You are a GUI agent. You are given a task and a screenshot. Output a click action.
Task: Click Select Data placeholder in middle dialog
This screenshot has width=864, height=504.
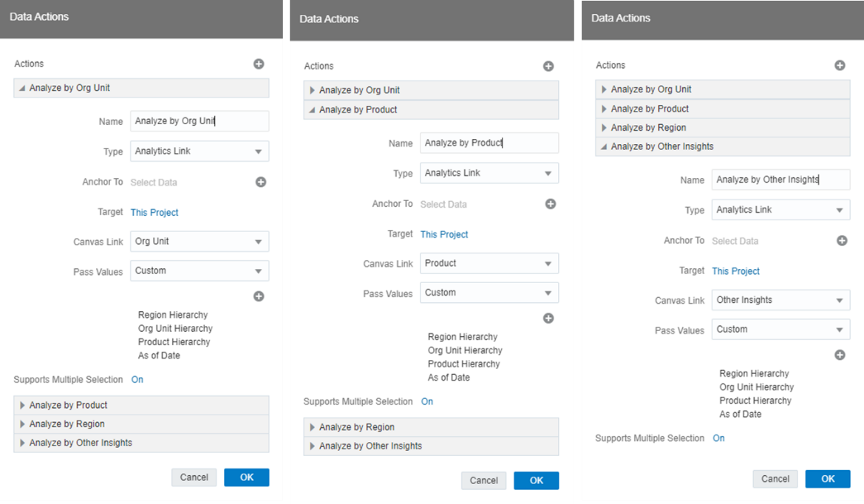tap(443, 205)
